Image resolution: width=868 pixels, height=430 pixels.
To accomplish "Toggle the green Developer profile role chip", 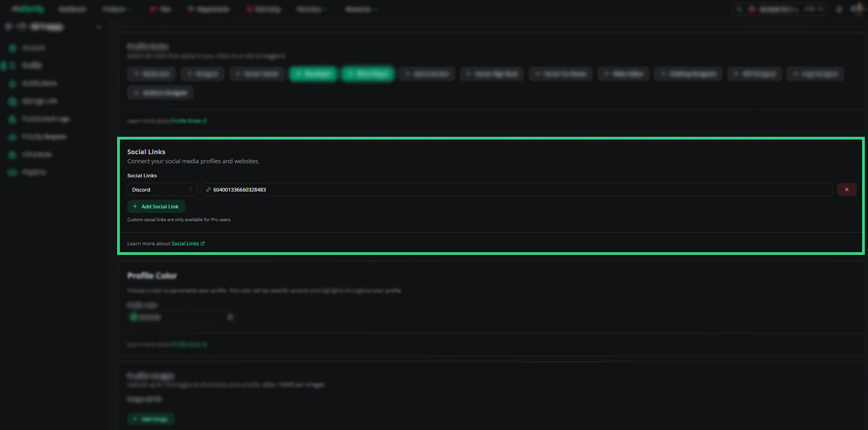I will pos(313,74).
